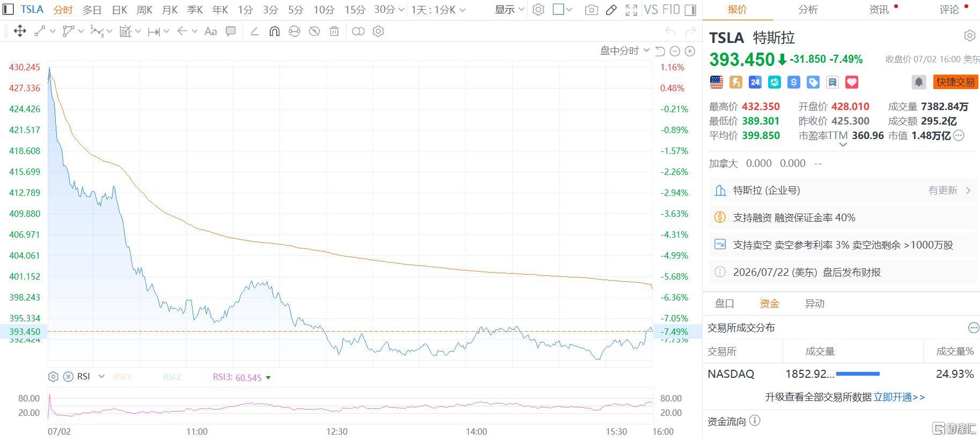The image size is (980, 439).
Task: Click the alert bell icon
Action: coord(918,82)
